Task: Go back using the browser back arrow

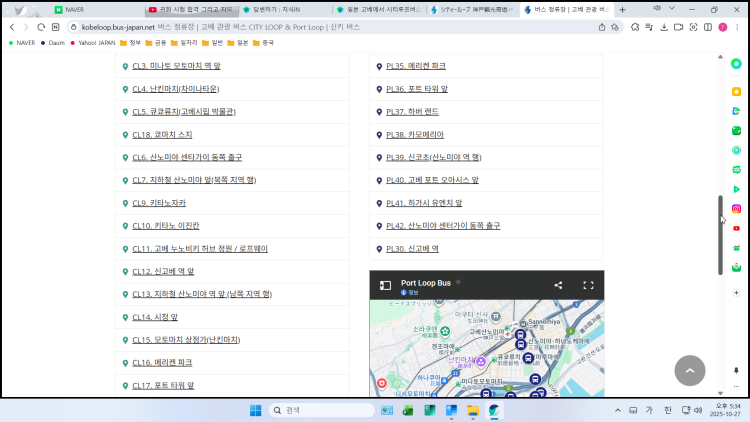Action: (11, 27)
